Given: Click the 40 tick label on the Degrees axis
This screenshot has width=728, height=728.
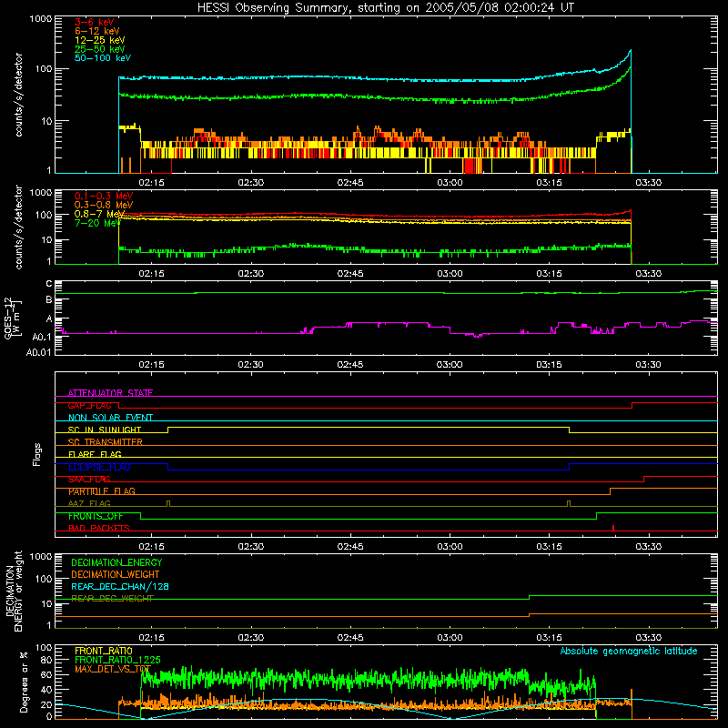Looking at the screenshot, I should (x=46, y=690).
